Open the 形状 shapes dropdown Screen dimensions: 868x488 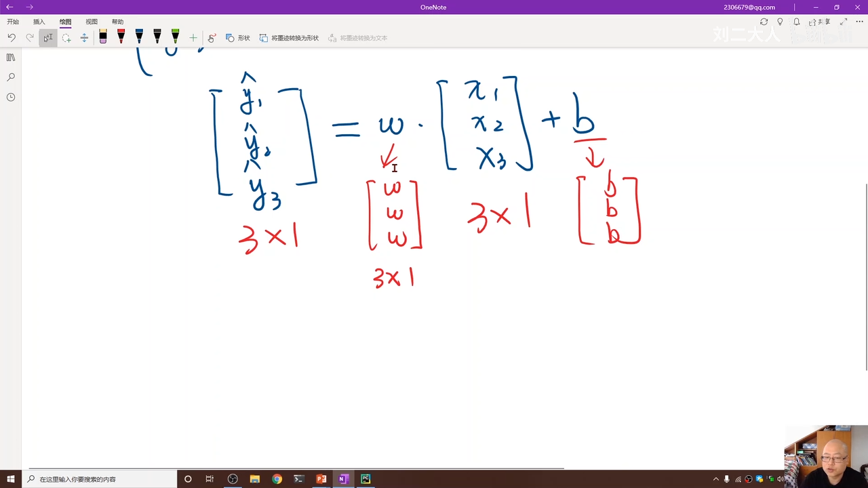coord(238,38)
